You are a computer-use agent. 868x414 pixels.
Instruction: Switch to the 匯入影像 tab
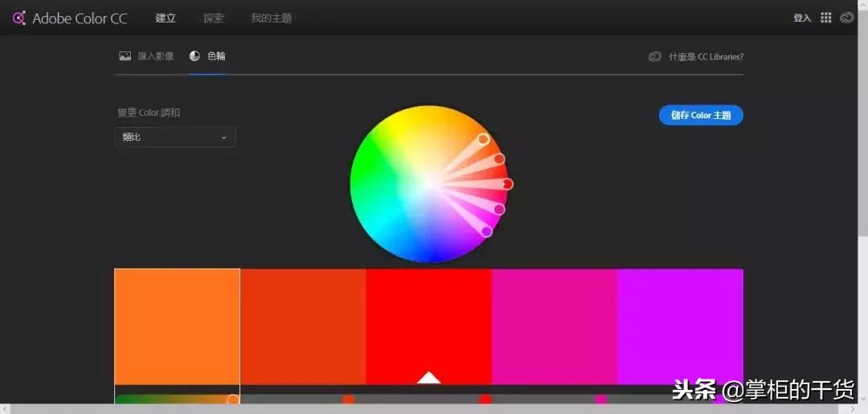[x=156, y=56]
